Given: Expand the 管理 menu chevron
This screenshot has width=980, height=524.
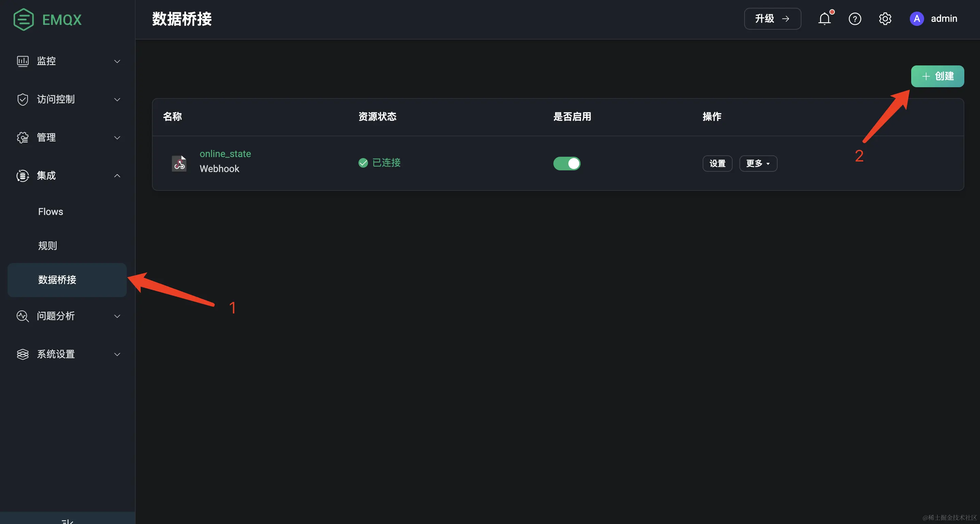Looking at the screenshot, I should [x=117, y=138].
